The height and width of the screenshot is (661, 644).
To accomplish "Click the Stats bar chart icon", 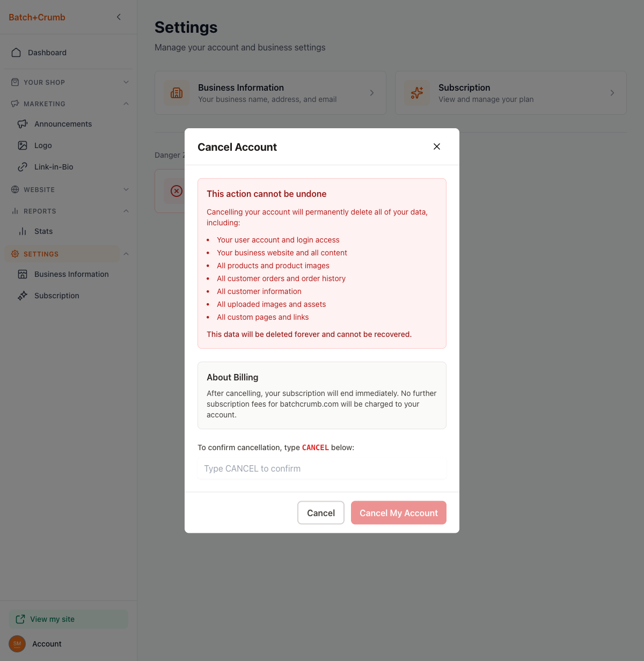I will click(x=23, y=231).
